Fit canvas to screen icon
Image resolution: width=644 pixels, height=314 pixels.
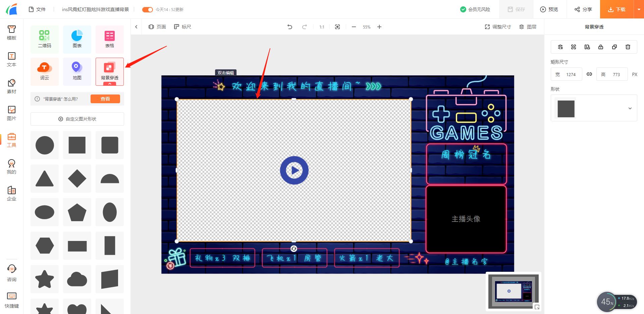pyautogui.click(x=337, y=27)
